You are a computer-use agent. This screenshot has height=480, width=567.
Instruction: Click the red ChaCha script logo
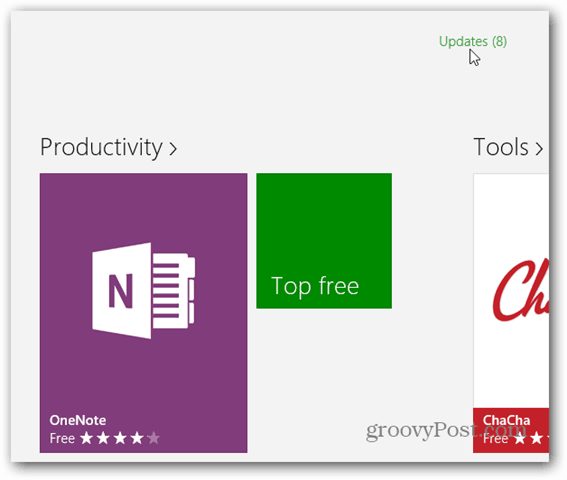click(x=521, y=289)
